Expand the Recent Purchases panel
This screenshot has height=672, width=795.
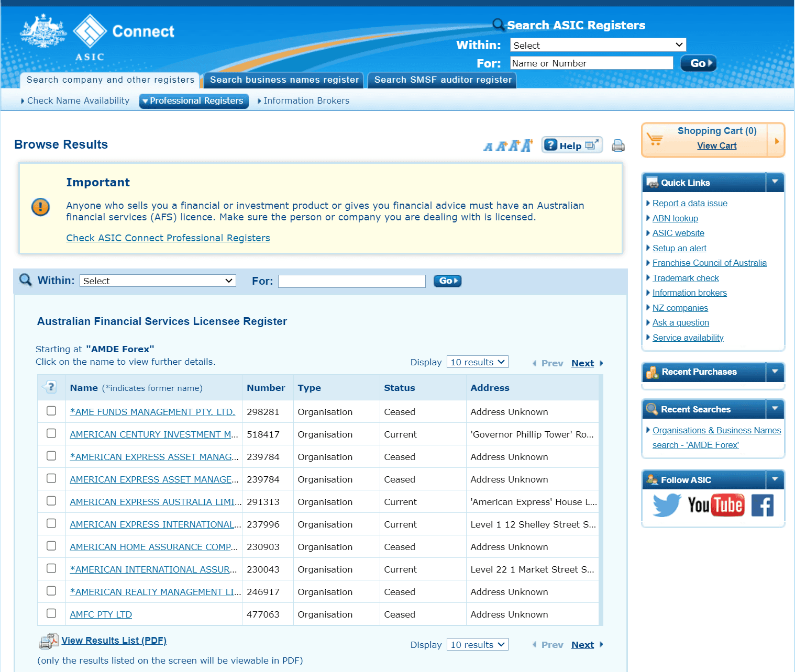point(775,372)
